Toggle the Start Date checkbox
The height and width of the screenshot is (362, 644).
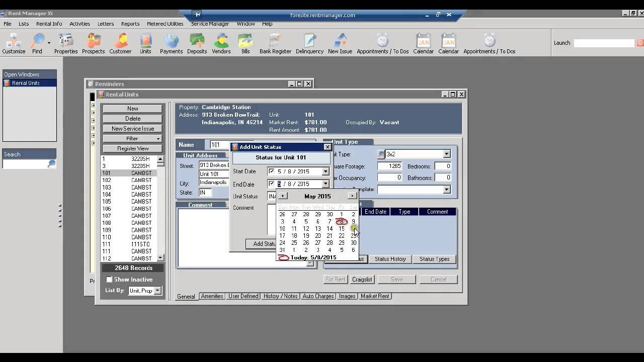pos(271,171)
